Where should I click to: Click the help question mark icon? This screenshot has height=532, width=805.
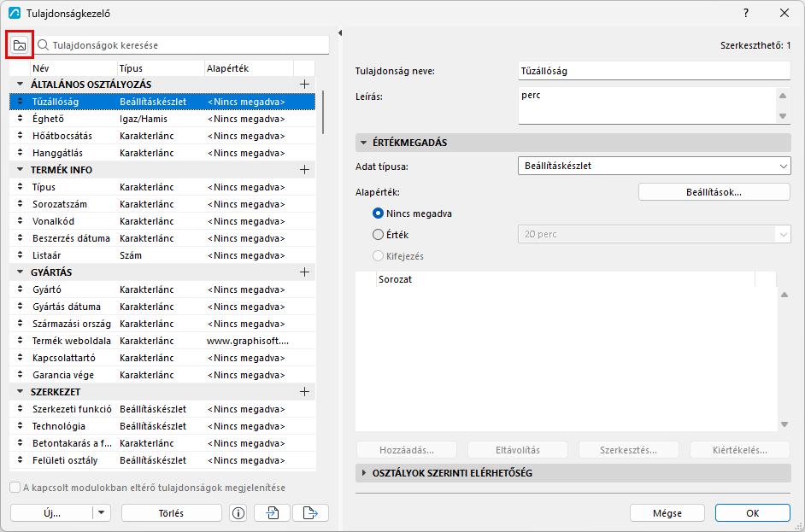[746, 14]
